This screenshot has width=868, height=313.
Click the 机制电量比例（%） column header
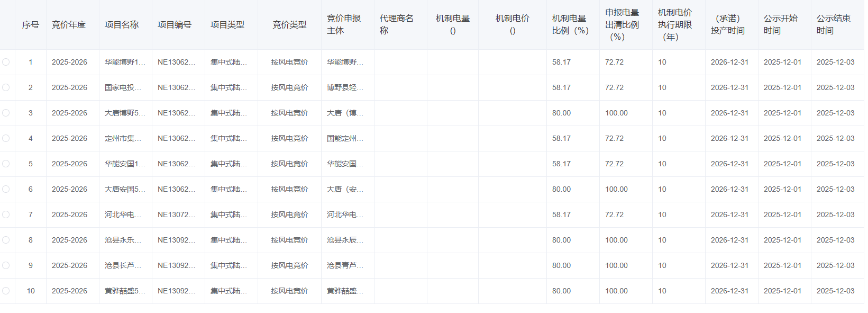[x=570, y=25]
